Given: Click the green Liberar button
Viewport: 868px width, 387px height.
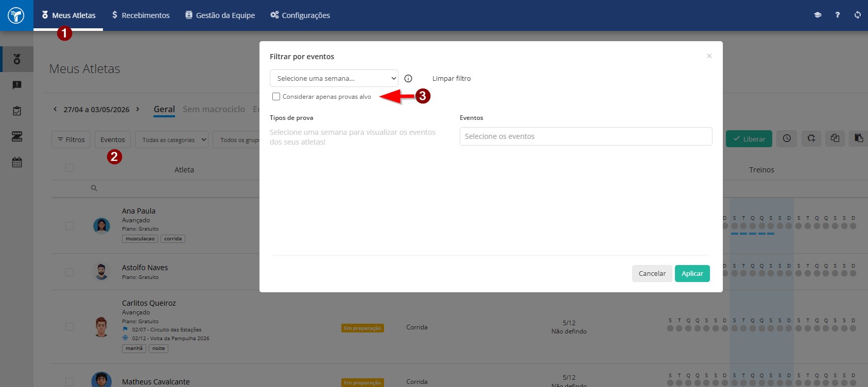Looking at the screenshot, I should pyautogui.click(x=749, y=138).
